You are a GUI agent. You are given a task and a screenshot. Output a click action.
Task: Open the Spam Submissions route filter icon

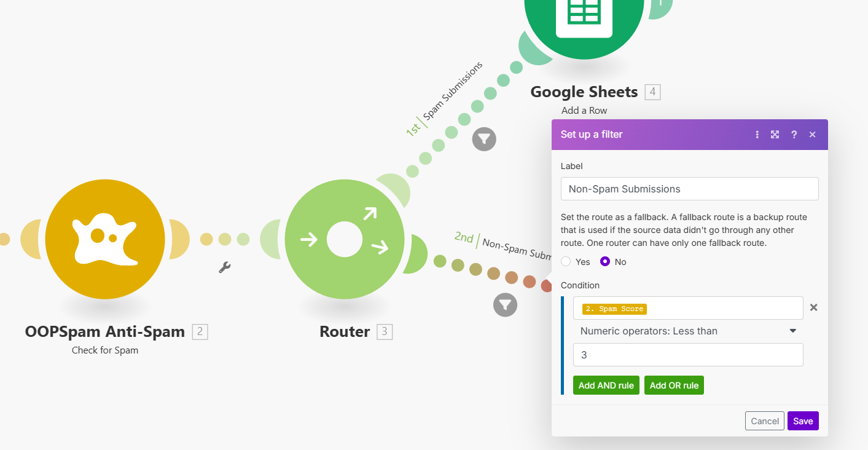(x=484, y=139)
